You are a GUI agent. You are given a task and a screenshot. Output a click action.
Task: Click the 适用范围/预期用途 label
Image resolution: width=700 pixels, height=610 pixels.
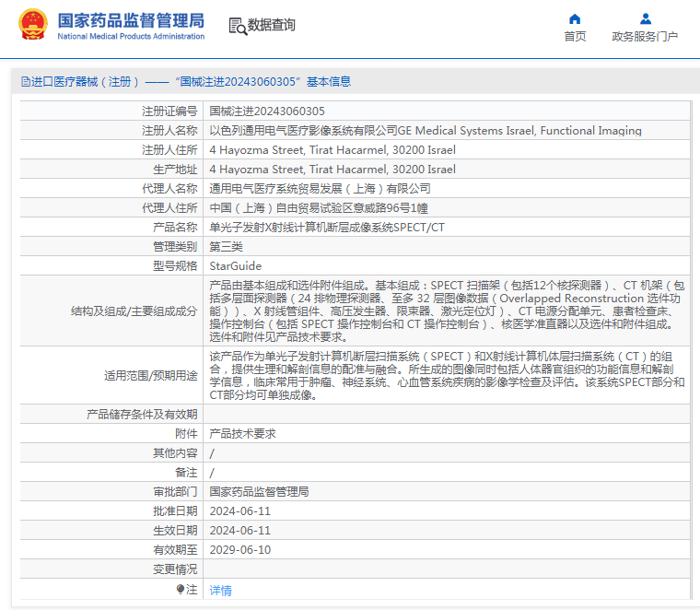[150, 376]
